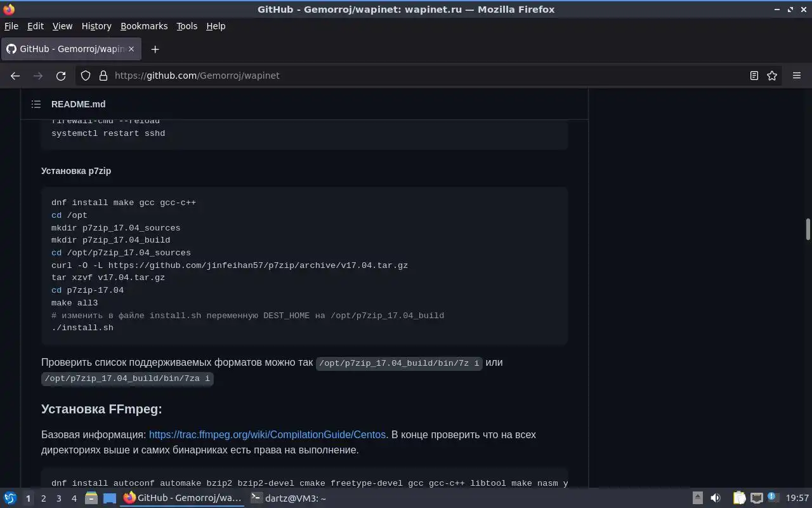Click the './install.sh' code line
Viewport: 812px width, 508px height.
point(82,328)
